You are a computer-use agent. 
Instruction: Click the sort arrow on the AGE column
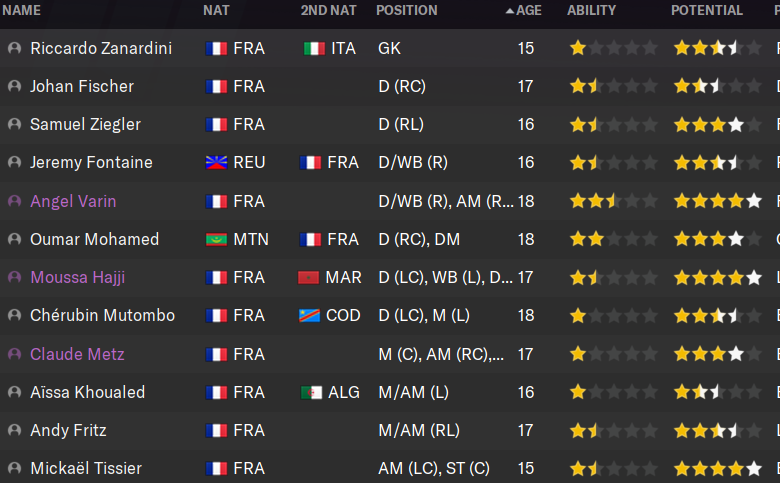pyautogui.click(x=510, y=10)
